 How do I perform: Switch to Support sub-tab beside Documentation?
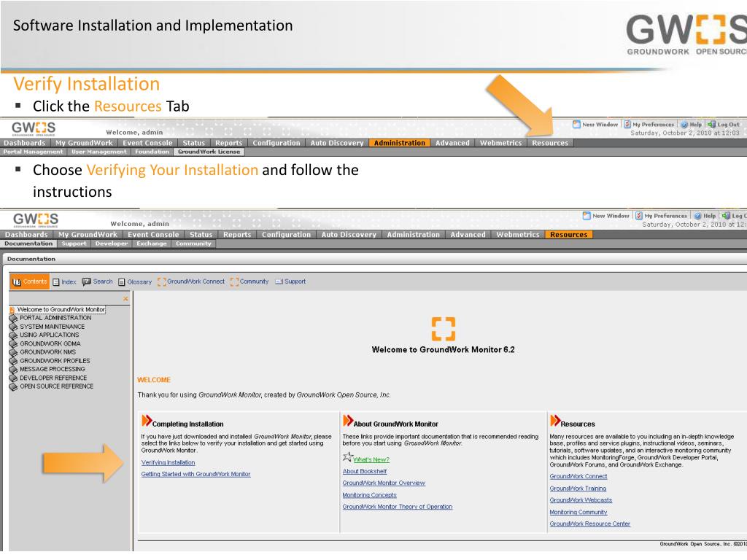[x=74, y=244]
